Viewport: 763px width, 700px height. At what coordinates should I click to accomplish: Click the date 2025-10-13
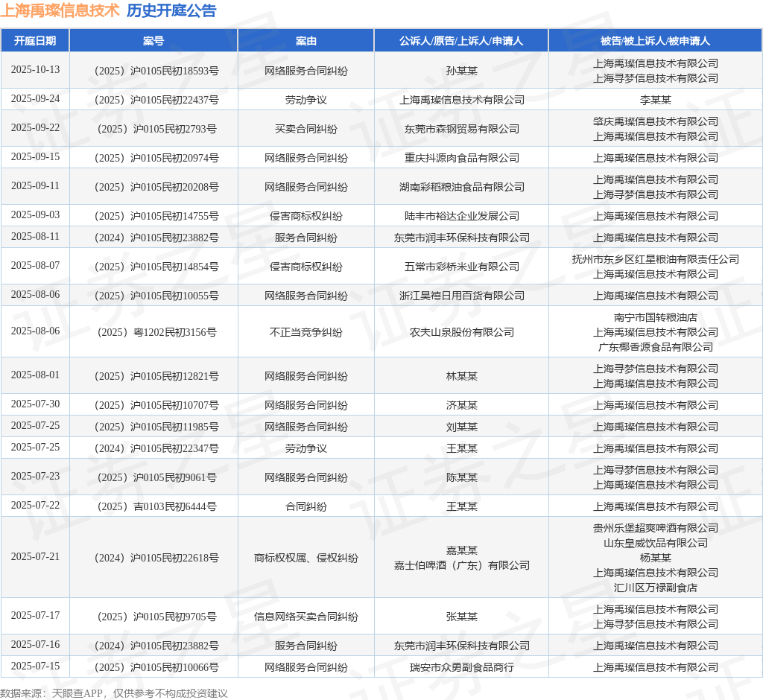click(x=35, y=69)
